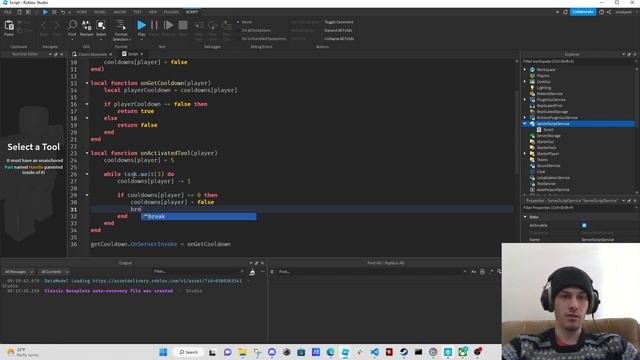Click Toggle Comment action
Image resolution: width=640 pixels, height=360 pixels.
click(339, 22)
